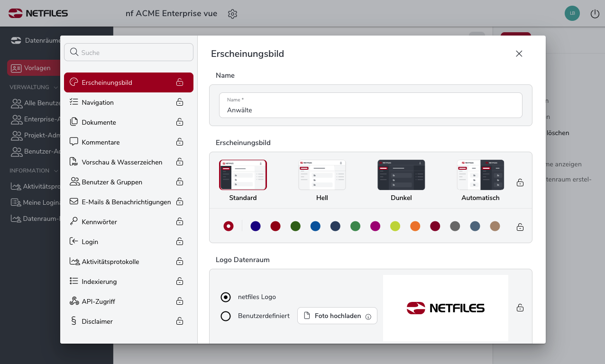The height and width of the screenshot is (364, 605).
Task: Open the LB user avatar
Action: pyautogui.click(x=572, y=13)
